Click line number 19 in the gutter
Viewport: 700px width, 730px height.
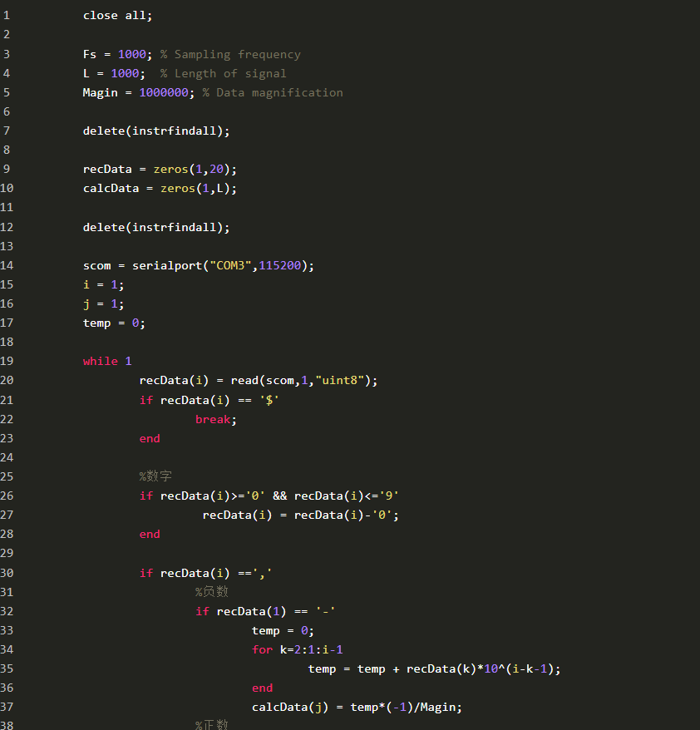(x=7, y=362)
